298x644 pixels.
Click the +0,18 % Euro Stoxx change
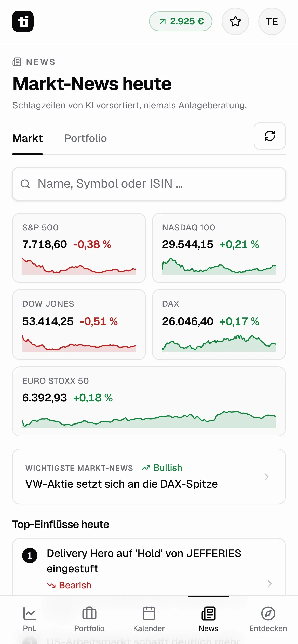pos(93,398)
